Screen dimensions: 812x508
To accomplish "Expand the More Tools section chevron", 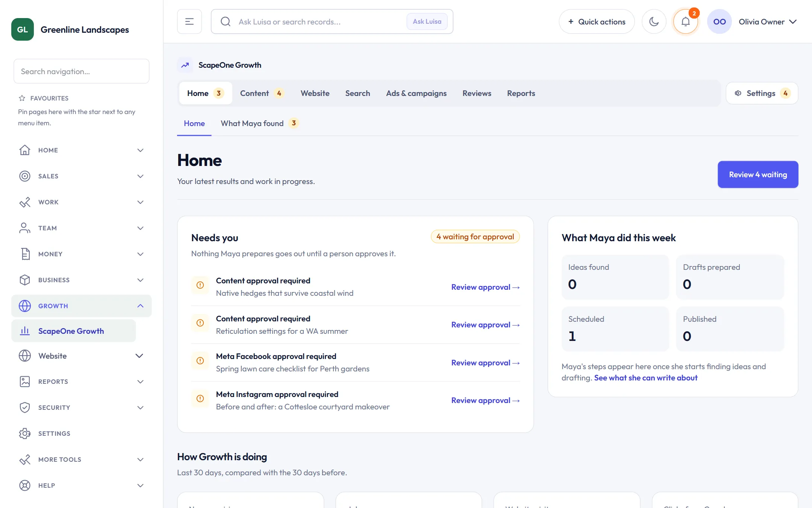I will [x=140, y=459].
